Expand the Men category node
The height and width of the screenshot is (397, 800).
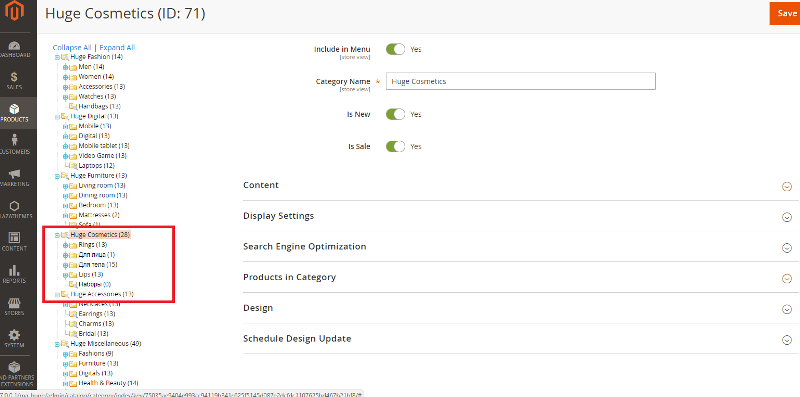coord(65,67)
